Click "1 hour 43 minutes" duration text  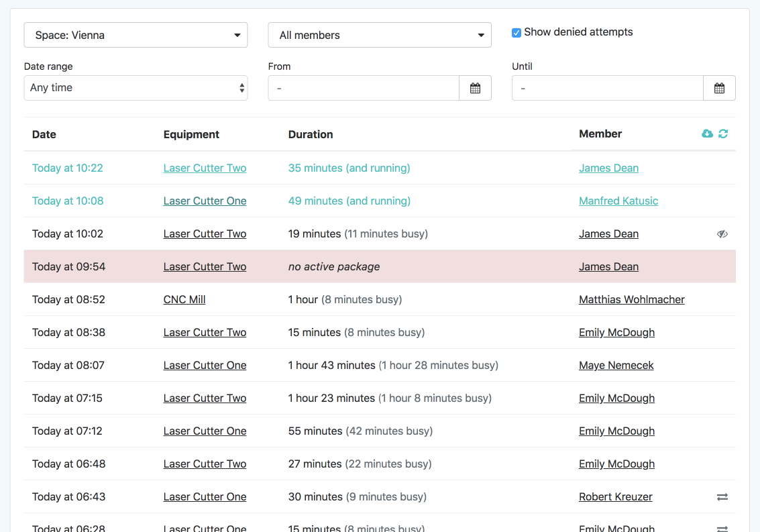click(x=331, y=365)
